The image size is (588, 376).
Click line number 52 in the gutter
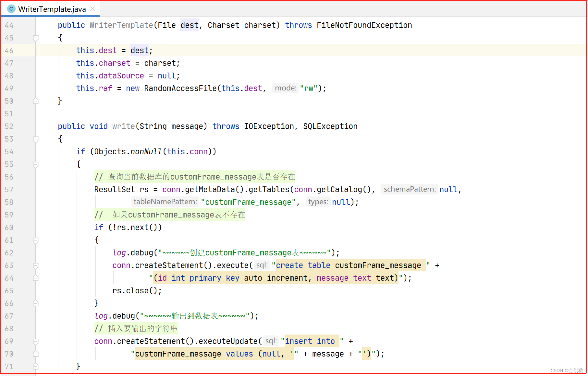[9, 126]
